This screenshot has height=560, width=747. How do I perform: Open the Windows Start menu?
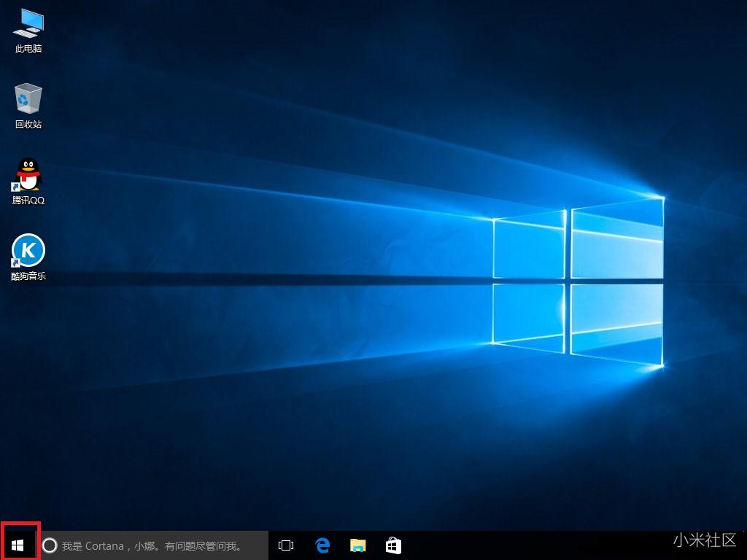pos(18,545)
